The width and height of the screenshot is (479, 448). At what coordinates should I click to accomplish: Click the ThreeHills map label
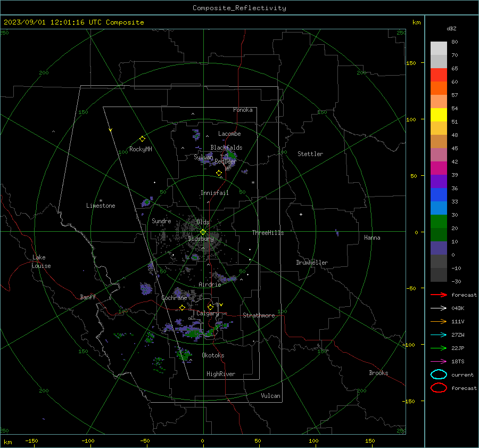(x=268, y=233)
